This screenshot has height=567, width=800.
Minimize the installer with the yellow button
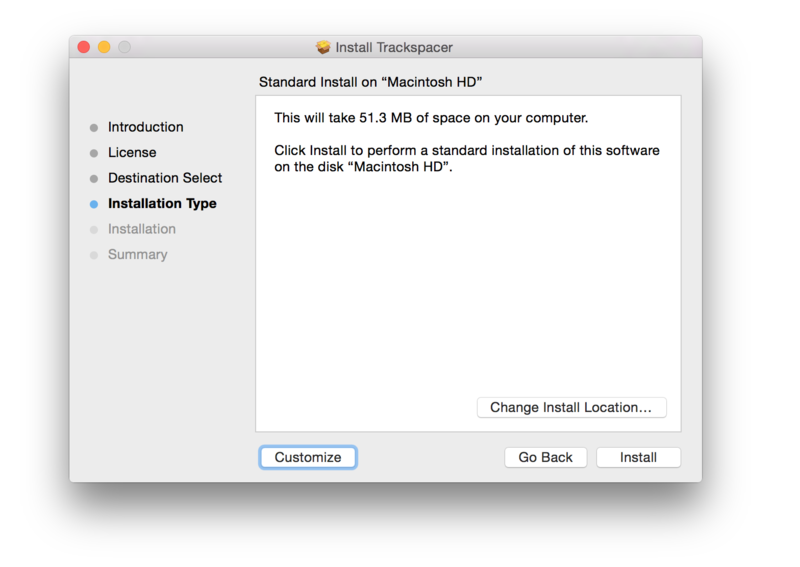pos(104,47)
